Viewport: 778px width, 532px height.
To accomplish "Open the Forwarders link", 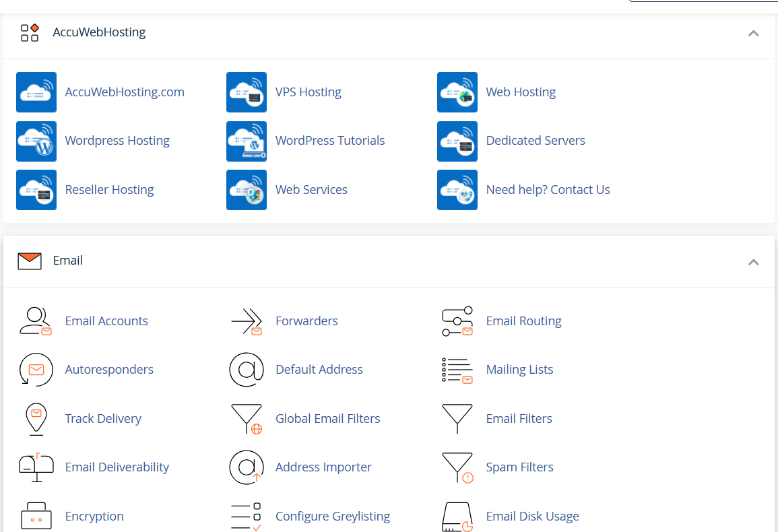I will (306, 321).
